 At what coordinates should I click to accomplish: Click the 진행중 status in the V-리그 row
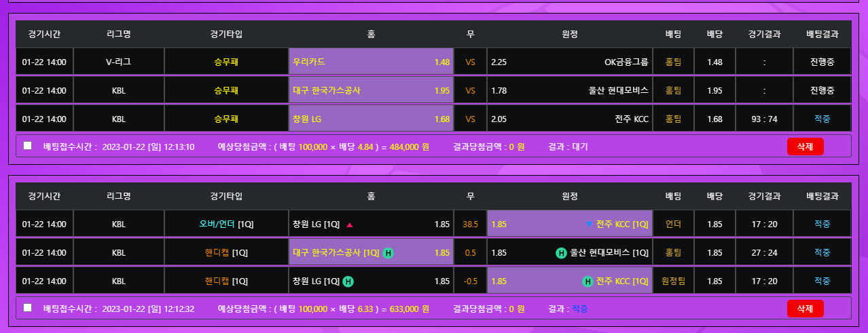point(822,62)
